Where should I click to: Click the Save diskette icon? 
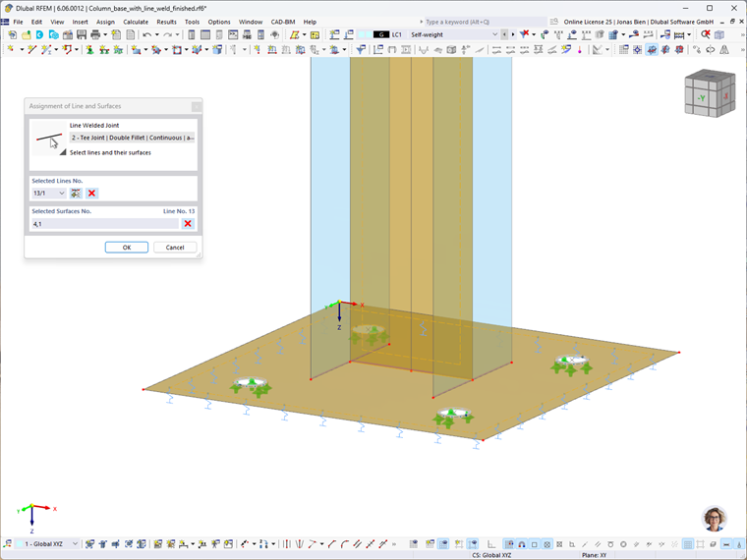click(x=82, y=34)
